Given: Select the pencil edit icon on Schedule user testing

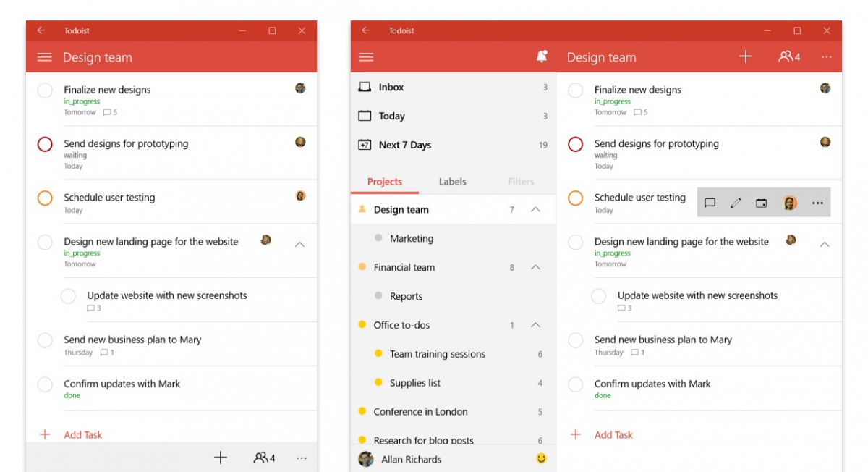Looking at the screenshot, I should (736, 203).
